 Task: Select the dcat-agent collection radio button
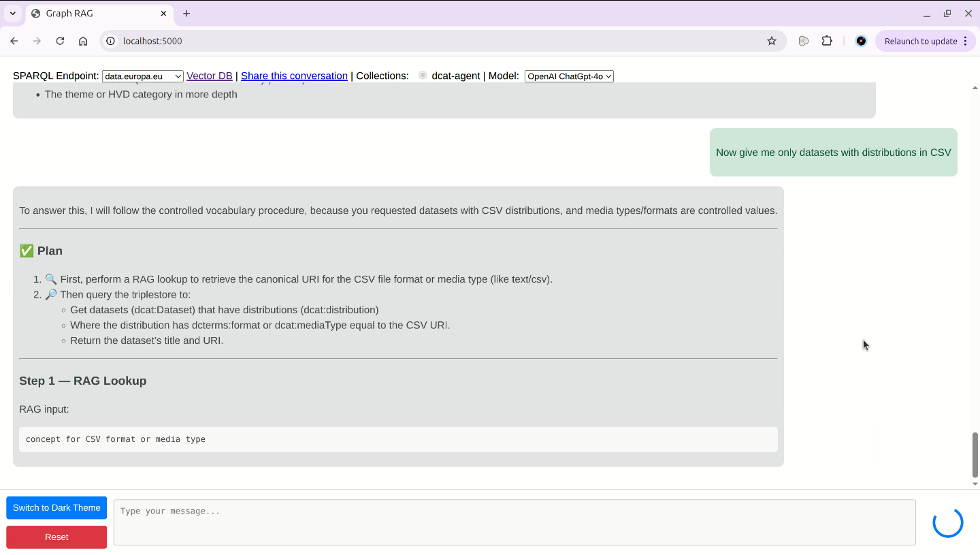click(x=423, y=76)
